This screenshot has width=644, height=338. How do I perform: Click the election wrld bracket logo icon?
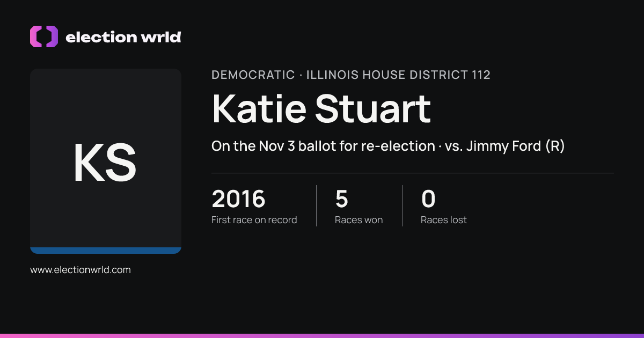(x=44, y=36)
